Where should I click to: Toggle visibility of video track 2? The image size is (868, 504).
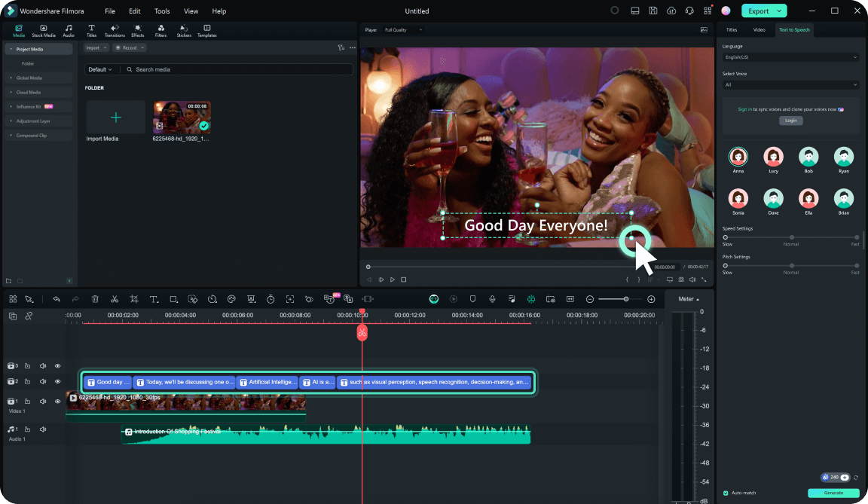[57, 382]
